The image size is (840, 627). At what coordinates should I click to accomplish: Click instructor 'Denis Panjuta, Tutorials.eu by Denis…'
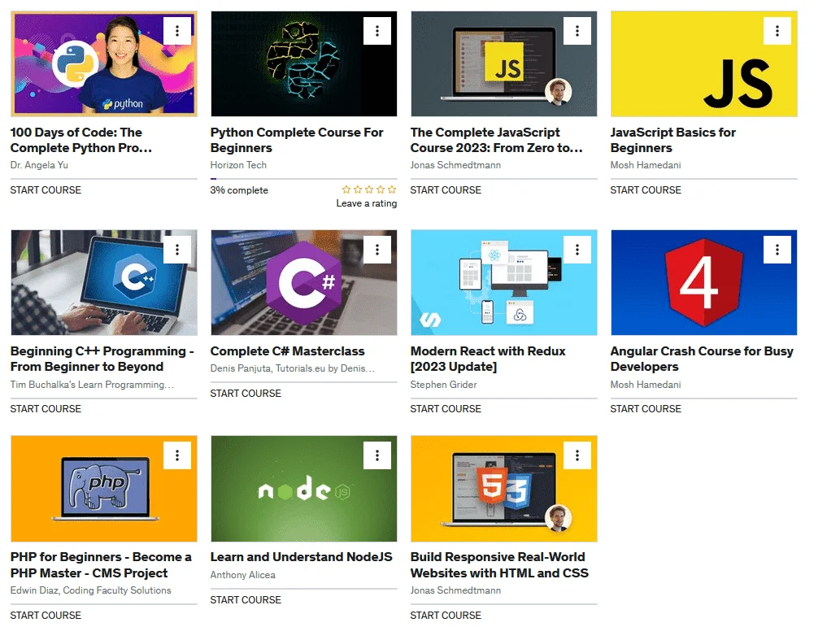click(293, 368)
